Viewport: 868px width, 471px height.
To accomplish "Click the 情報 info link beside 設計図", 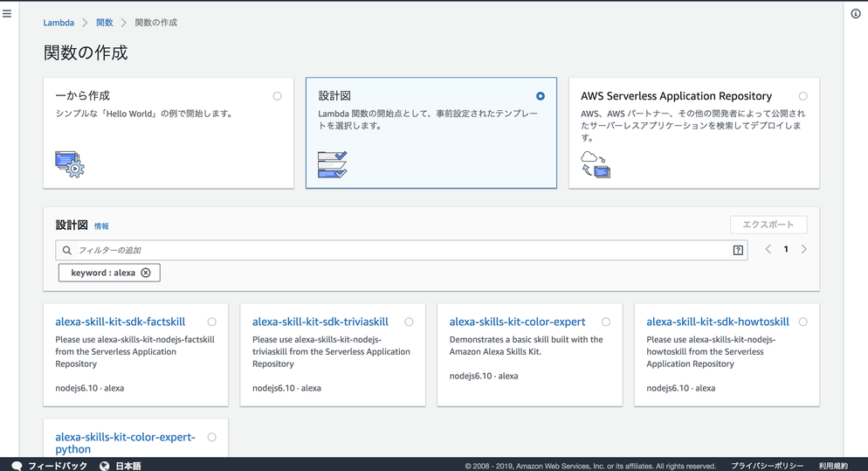I will click(x=101, y=226).
